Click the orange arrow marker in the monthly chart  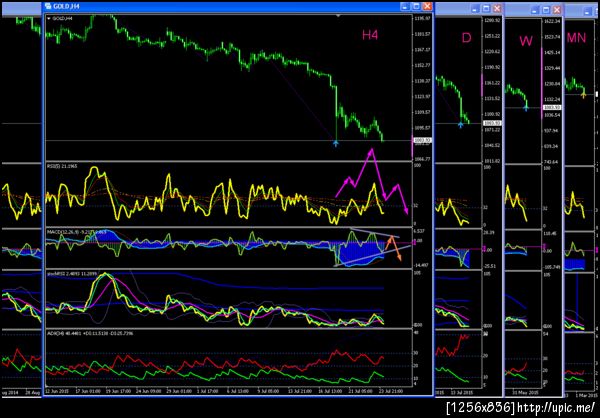pos(584,95)
